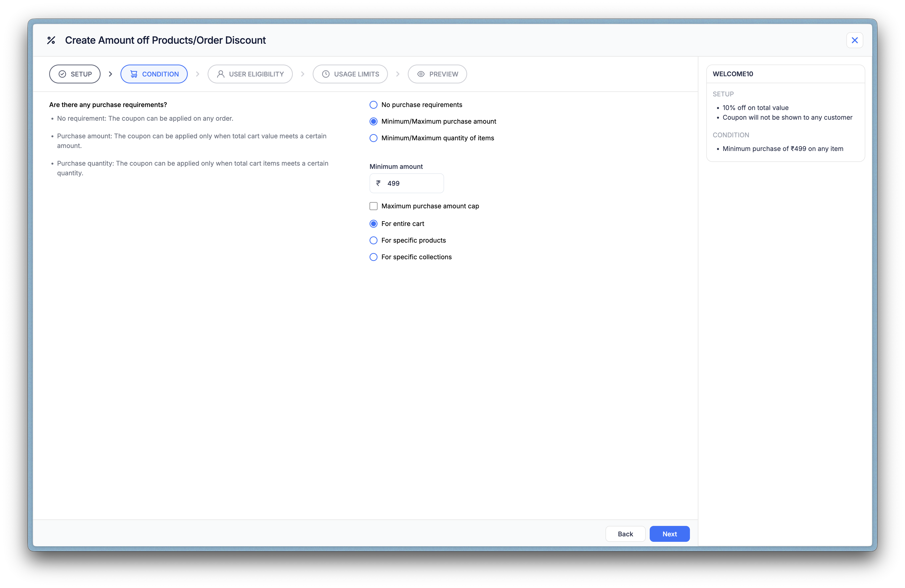905x588 pixels.
Task: Click the person icon on User Eligibility step
Action: tap(221, 74)
